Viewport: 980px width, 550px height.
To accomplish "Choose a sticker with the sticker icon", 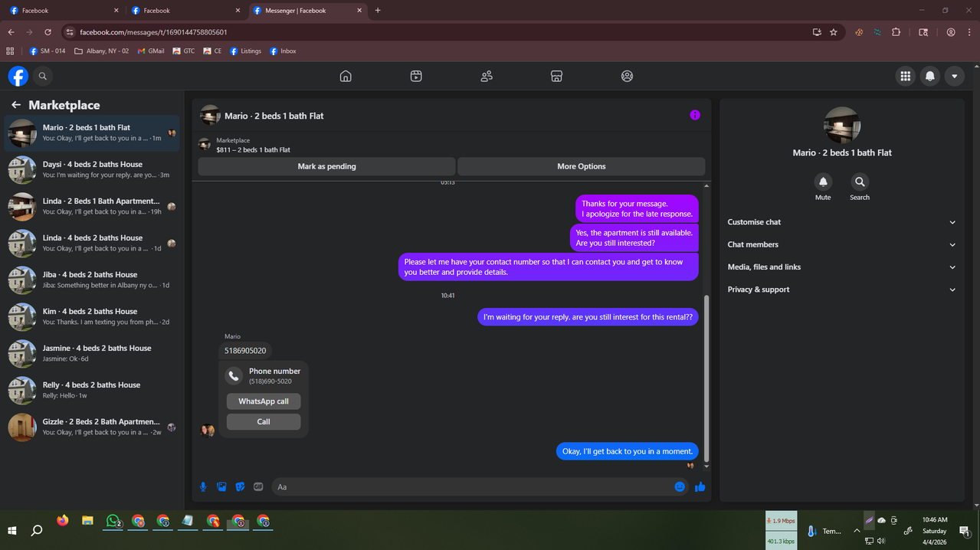I will [x=240, y=486].
